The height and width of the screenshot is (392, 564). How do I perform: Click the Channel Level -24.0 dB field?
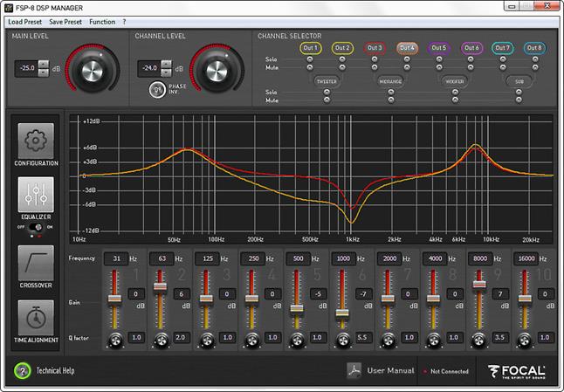point(149,68)
